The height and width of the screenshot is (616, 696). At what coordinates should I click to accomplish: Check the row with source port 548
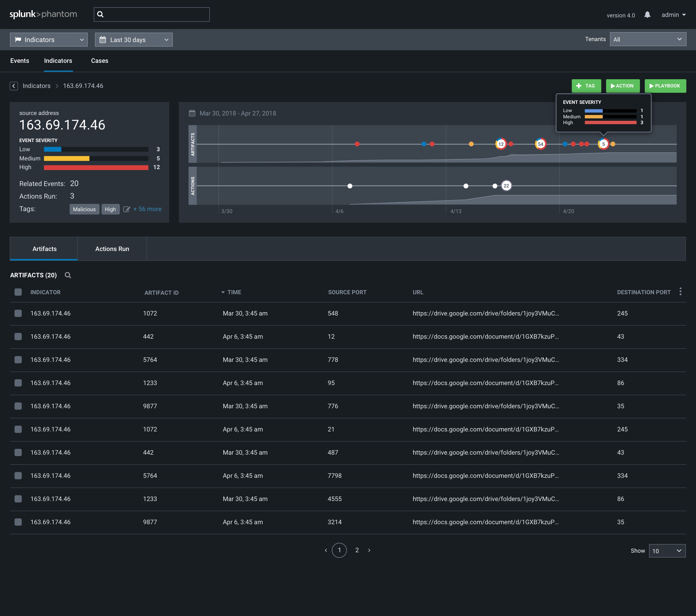(x=18, y=313)
